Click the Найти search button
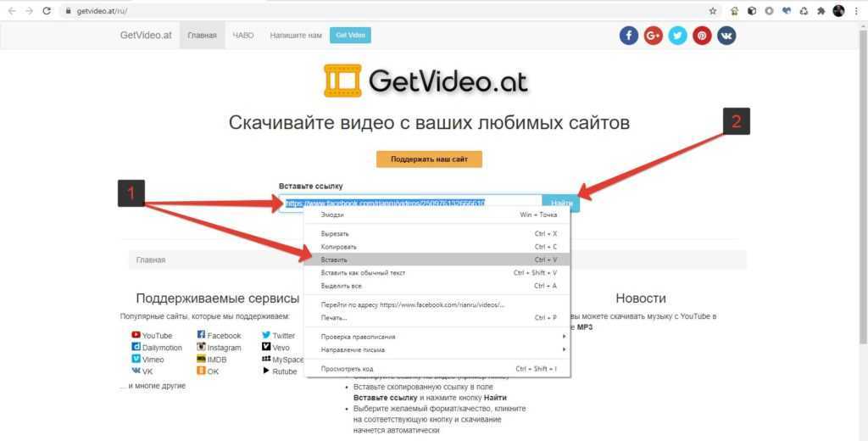The height and width of the screenshot is (441, 868). coord(561,204)
